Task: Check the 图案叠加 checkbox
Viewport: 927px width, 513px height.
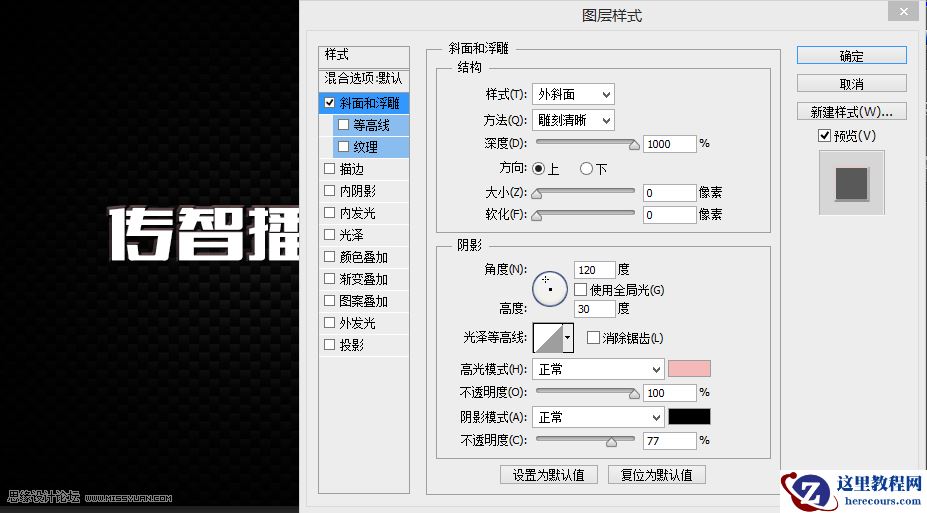Action: pos(329,301)
